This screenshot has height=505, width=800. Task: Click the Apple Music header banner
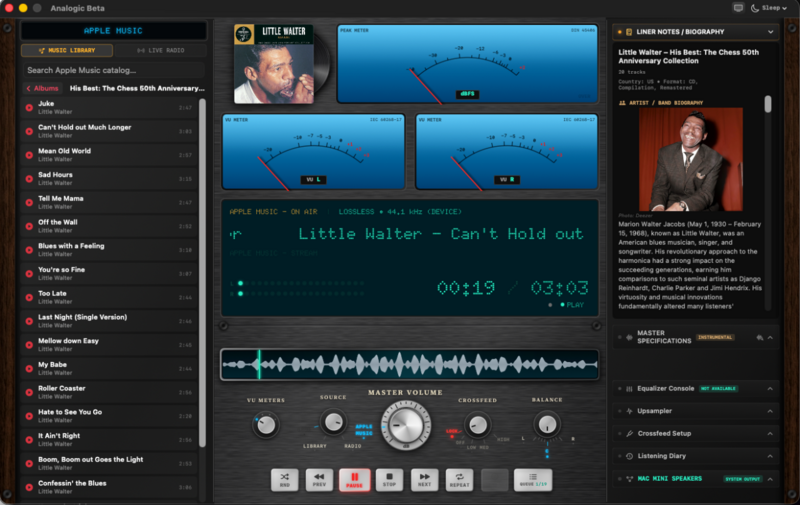(113, 31)
